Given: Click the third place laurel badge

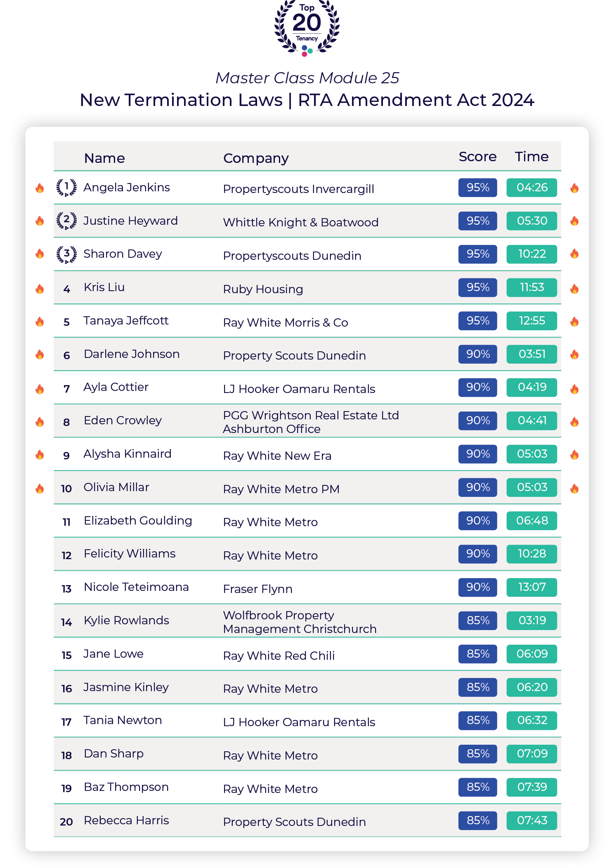Looking at the screenshot, I should pos(66,254).
